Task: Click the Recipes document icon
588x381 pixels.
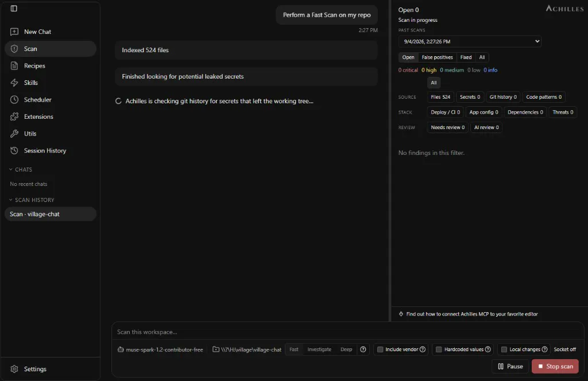Action: coord(14,65)
